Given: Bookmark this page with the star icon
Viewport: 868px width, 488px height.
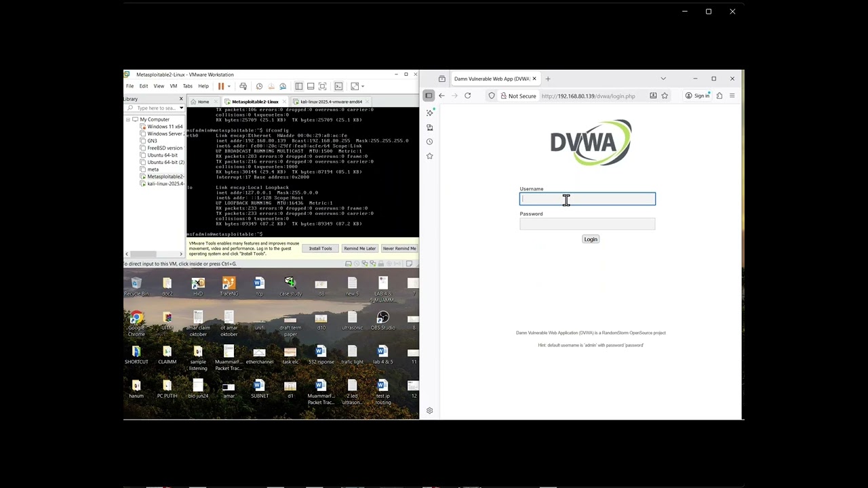Looking at the screenshot, I should [665, 96].
